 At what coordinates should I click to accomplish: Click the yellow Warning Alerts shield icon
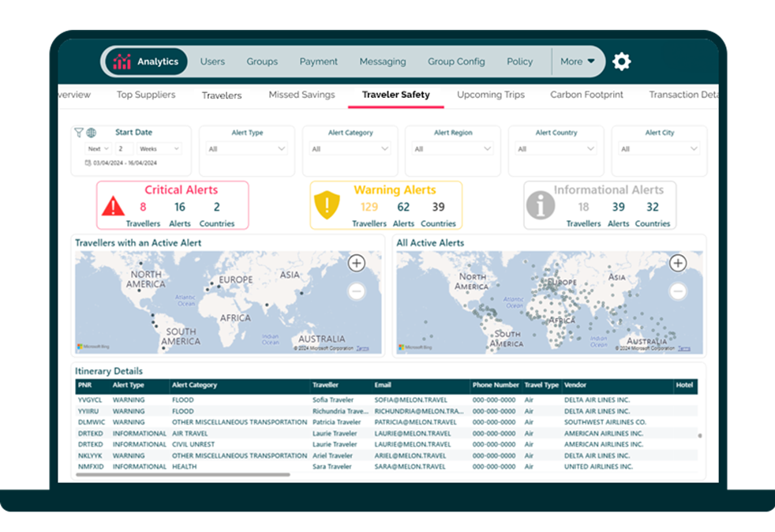pyautogui.click(x=326, y=206)
